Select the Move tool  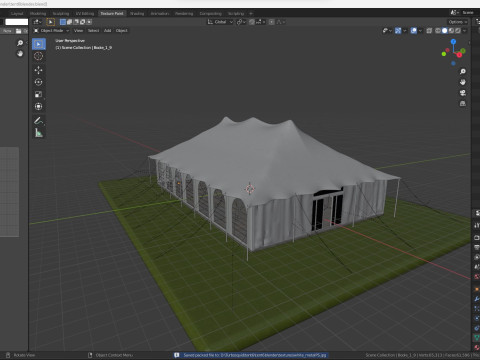coord(39,70)
